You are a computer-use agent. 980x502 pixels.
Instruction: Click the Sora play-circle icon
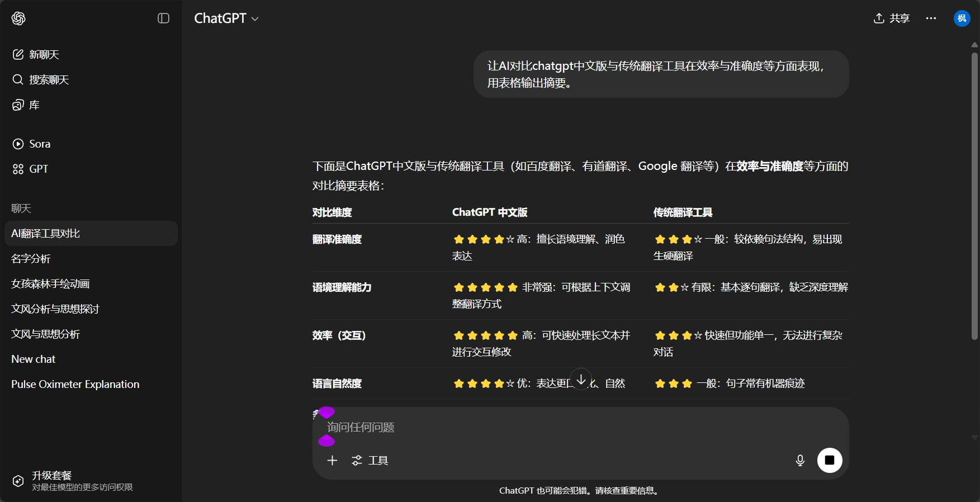(18, 144)
